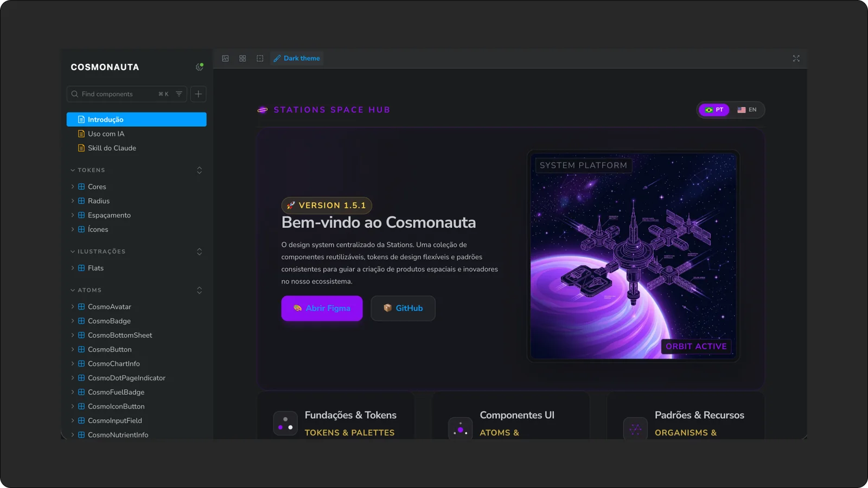Click the magnifier icon in Find components
868x488 pixels.
pos(75,94)
